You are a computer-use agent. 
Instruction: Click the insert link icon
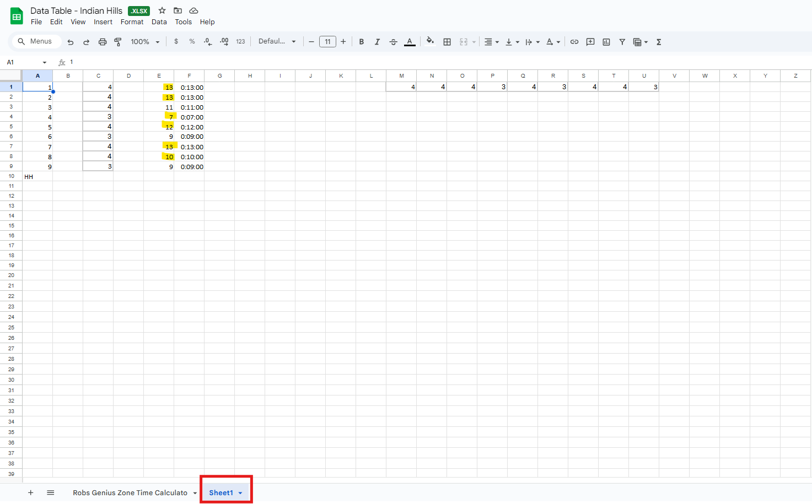(574, 42)
